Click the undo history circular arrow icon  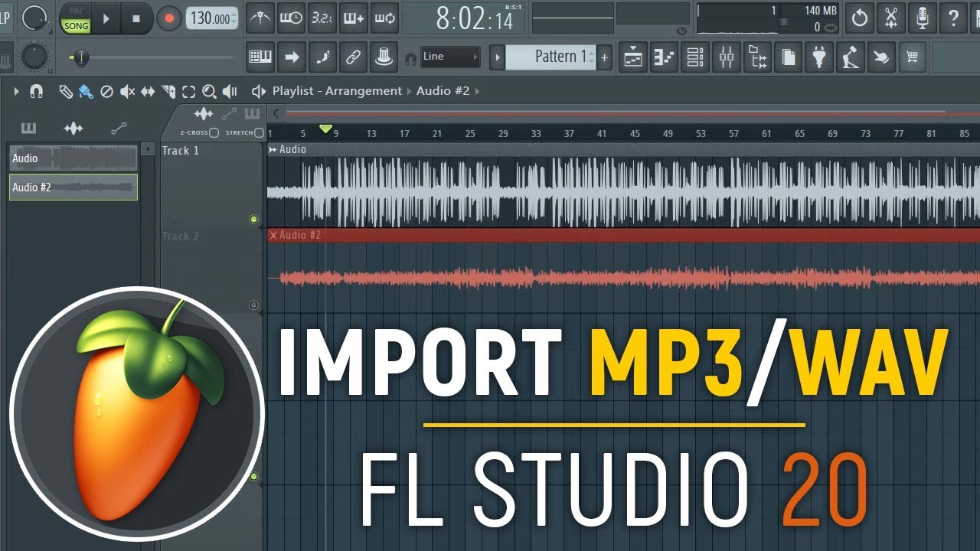(860, 18)
